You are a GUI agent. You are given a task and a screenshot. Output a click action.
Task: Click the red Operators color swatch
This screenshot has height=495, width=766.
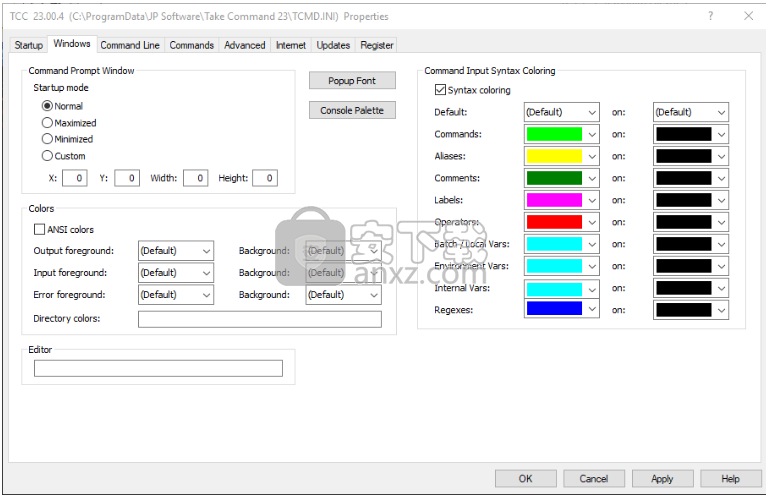(x=554, y=222)
